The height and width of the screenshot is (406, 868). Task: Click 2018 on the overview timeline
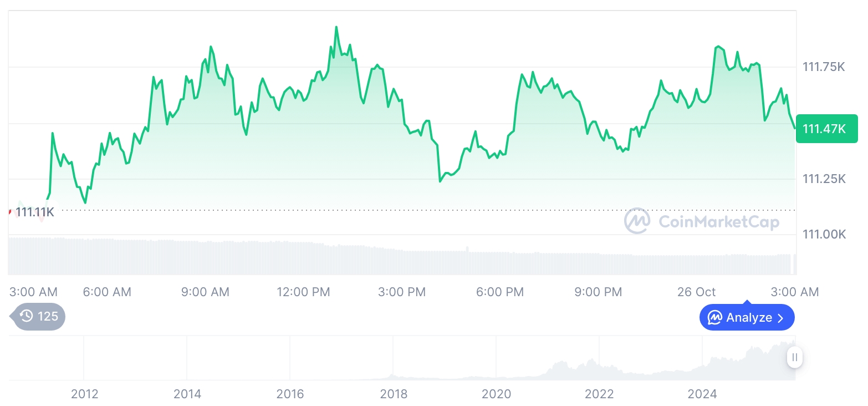click(394, 394)
